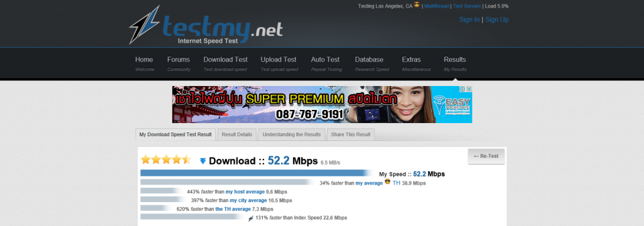
Task: Click the blue My Speed progress bar
Action: point(257,173)
